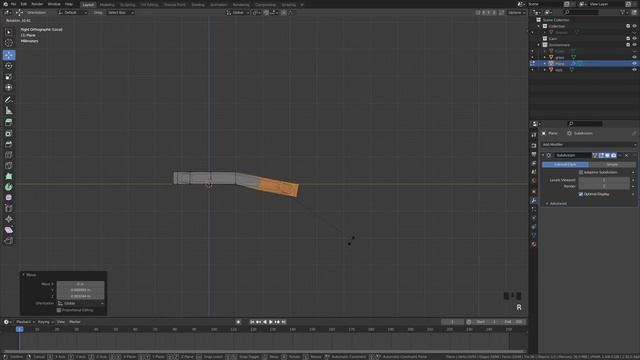640x360 pixels.
Task: Select the Smooth vertices tool
Action: coord(9,198)
